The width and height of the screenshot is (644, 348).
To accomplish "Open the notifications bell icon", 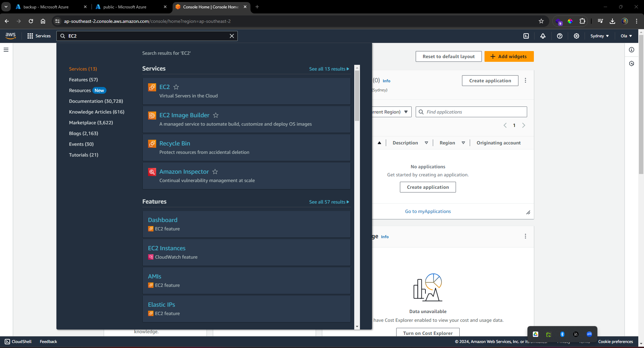I will [543, 36].
